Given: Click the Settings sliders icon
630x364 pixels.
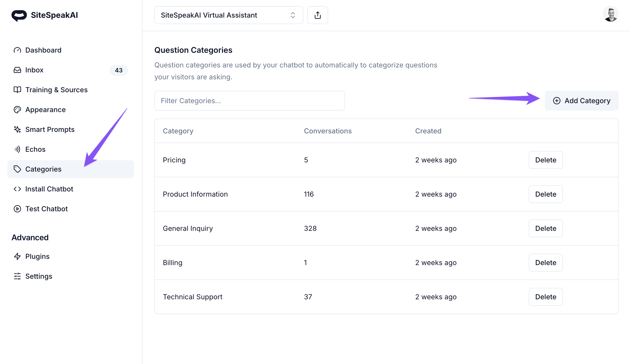Looking at the screenshot, I should tap(17, 276).
